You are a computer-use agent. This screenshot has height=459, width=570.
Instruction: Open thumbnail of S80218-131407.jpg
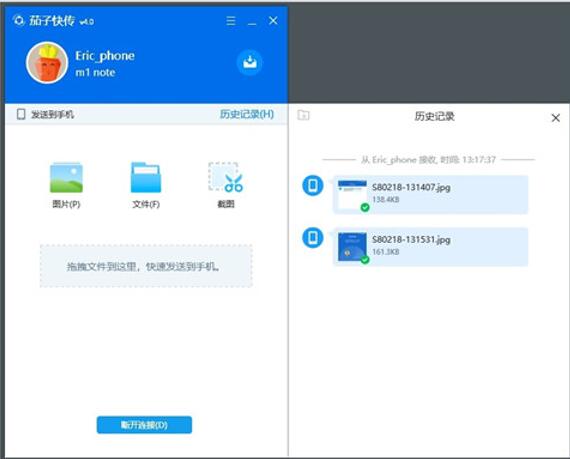[x=352, y=195]
